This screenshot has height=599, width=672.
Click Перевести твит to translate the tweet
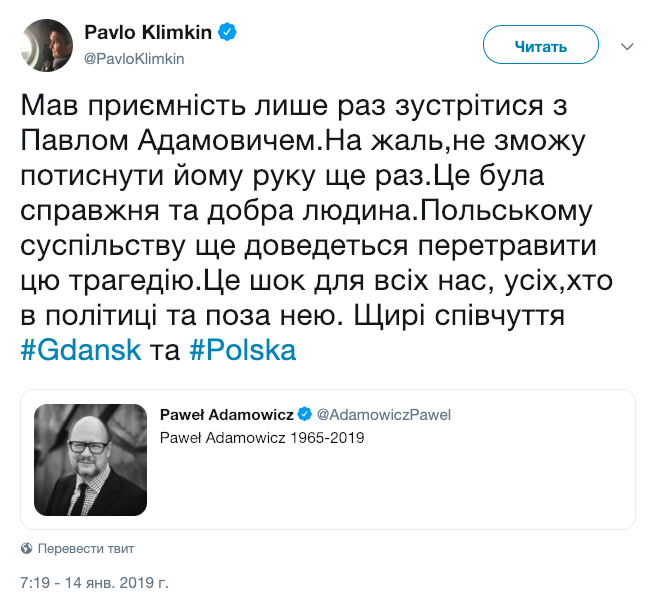pyautogui.click(x=85, y=549)
